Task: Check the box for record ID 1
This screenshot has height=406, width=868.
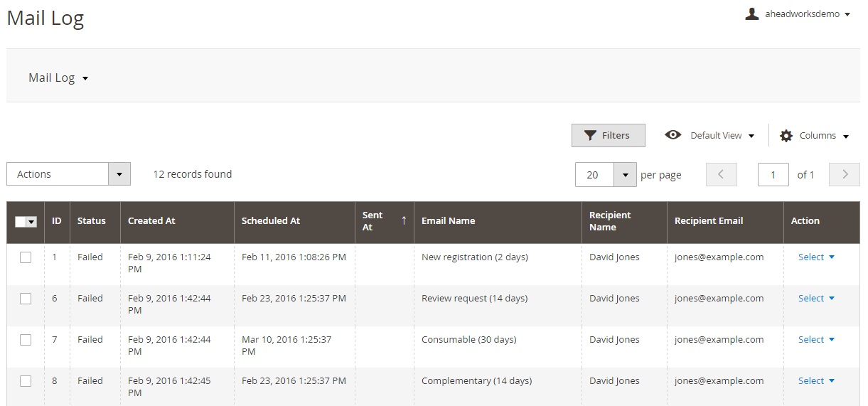Action: [26, 257]
